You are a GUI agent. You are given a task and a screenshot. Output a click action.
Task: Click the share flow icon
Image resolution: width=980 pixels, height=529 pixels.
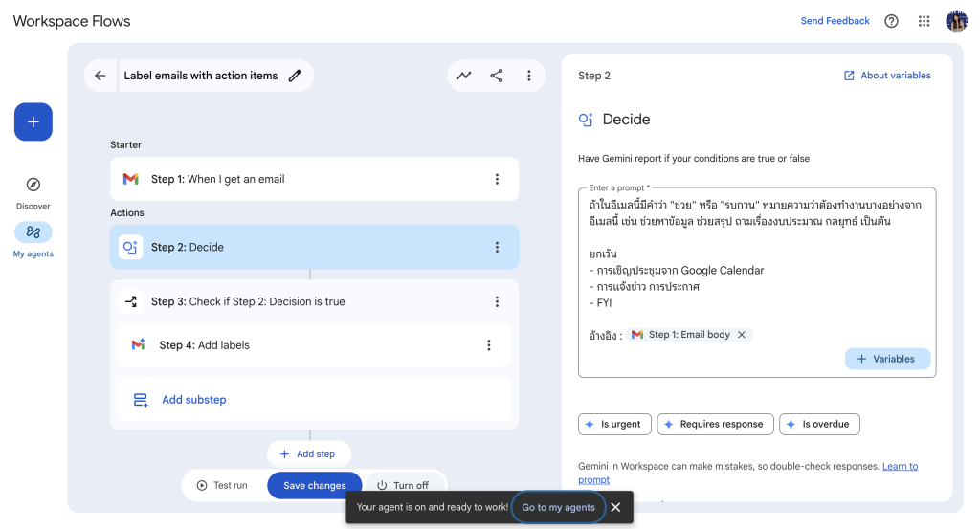pyautogui.click(x=497, y=76)
